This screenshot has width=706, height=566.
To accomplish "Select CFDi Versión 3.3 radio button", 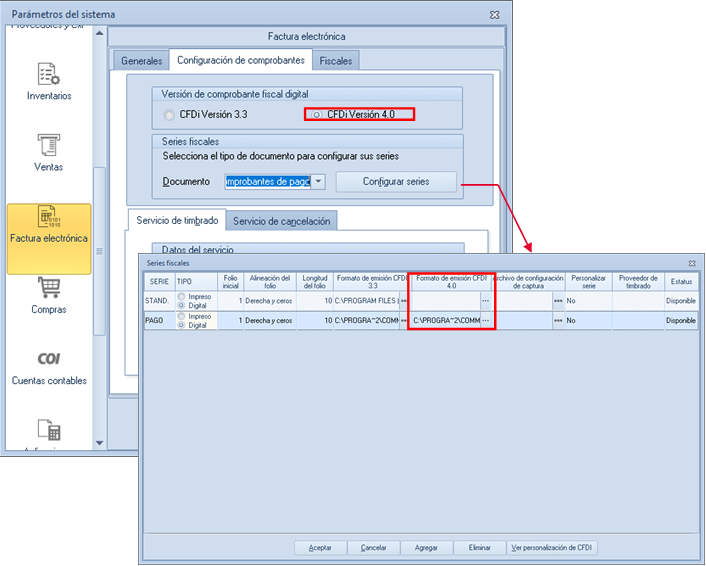I will point(169,115).
